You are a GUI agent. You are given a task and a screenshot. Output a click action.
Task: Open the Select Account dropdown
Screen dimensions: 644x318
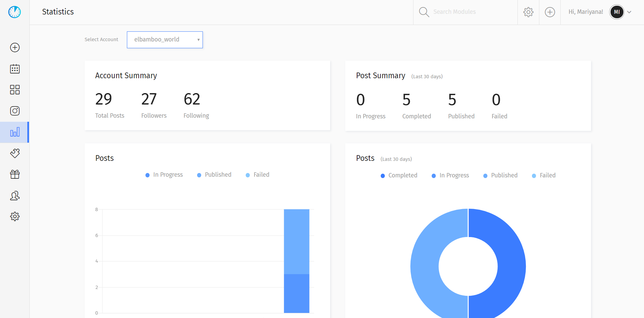[165, 40]
